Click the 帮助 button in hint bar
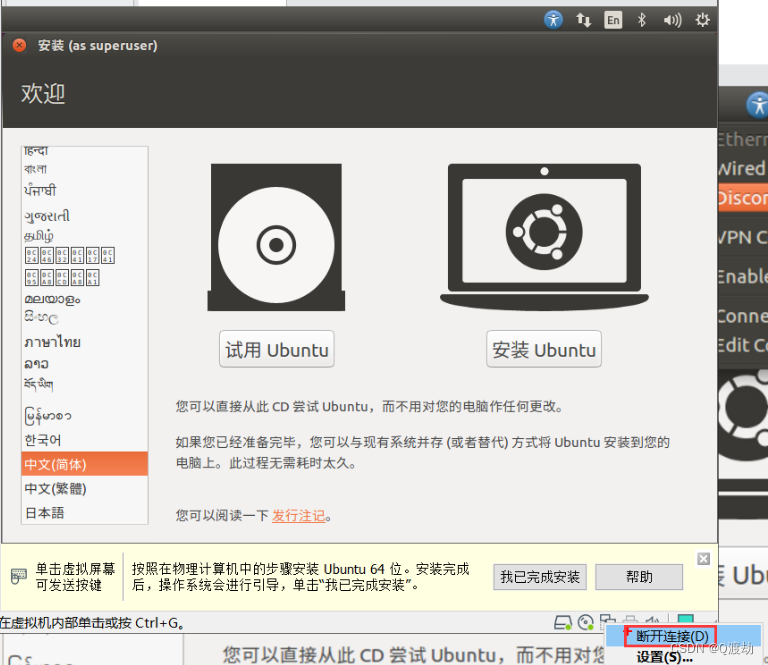Viewport: 768px width, 665px height. 639,577
